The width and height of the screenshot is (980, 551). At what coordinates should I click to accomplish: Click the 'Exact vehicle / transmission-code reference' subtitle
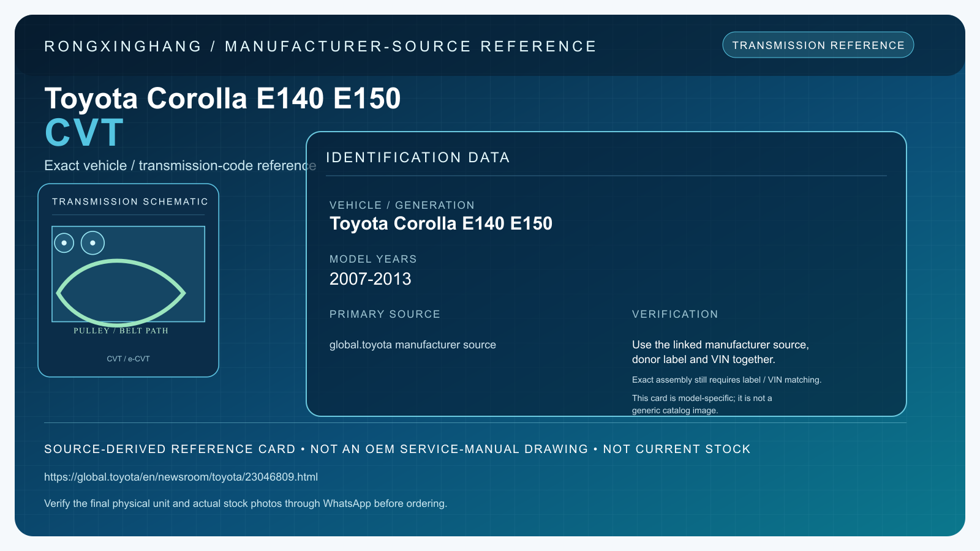coord(180,165)
